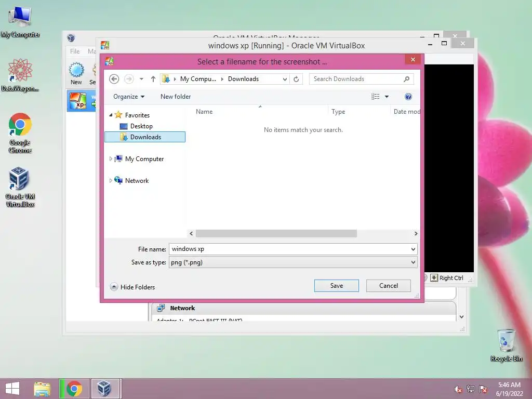Expand the My Computer tree node
The image size is (532, 399).
[x=111, y=159]
